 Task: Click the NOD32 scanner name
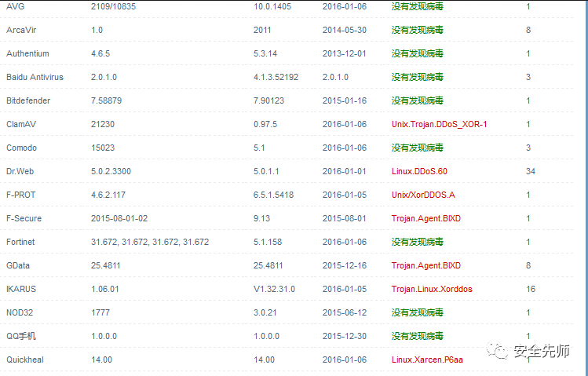tap(20, 312)
